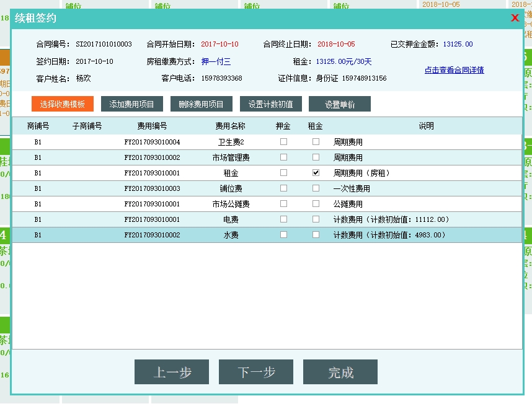The image size is (532, 414).
Task: Click the 选择收费模板 orange button
Action: click(x=63, y=104)
